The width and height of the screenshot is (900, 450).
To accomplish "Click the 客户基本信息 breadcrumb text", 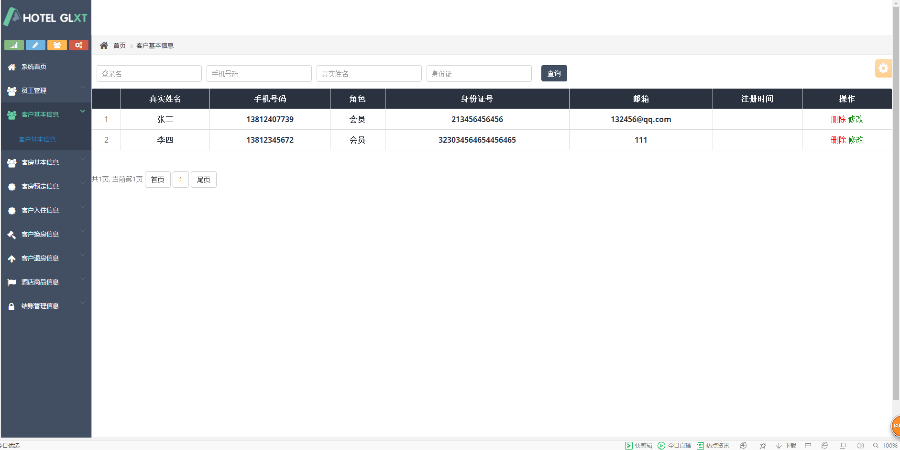I will click(155, 45).
